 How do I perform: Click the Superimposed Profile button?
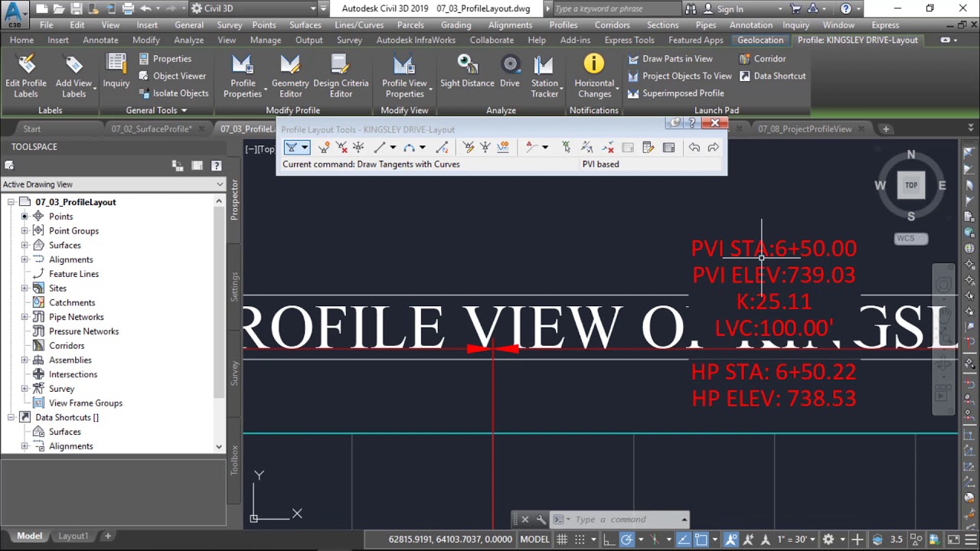pyautogui.click(x=675, y=93)
